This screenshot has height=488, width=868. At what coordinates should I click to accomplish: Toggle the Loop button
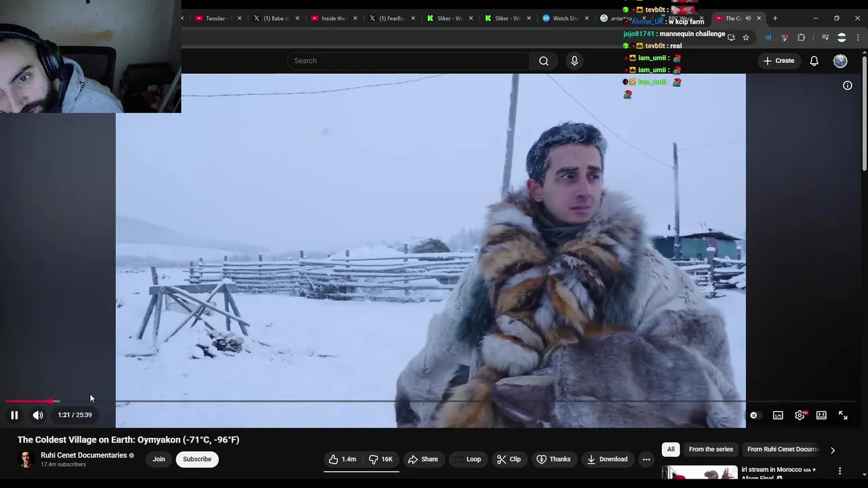point(467,460)
